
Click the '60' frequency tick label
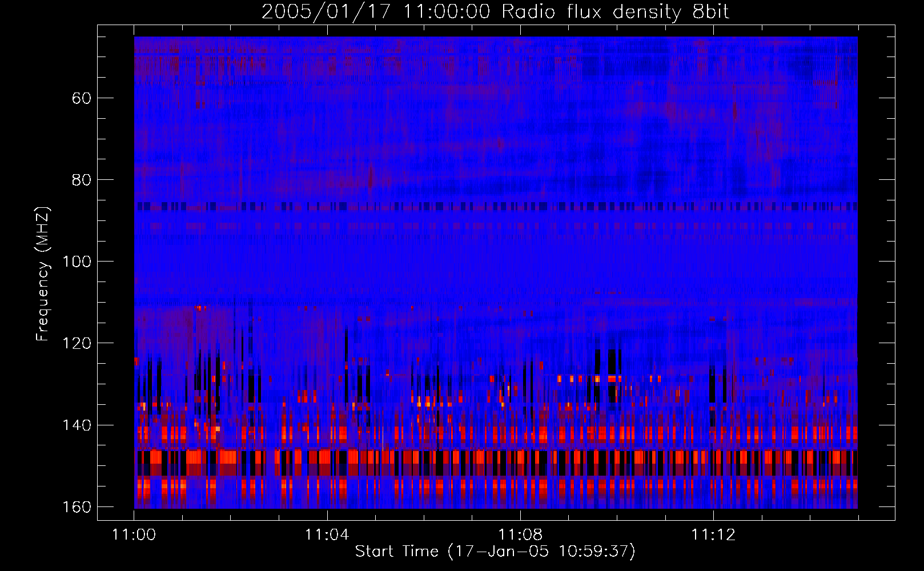coord(82,98)
